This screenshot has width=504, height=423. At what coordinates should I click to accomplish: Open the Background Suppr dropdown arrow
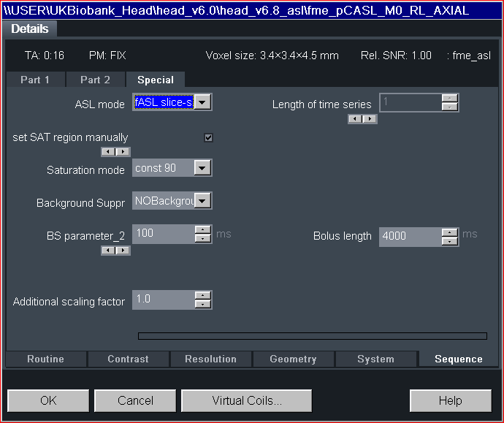[x=202, y=201]
